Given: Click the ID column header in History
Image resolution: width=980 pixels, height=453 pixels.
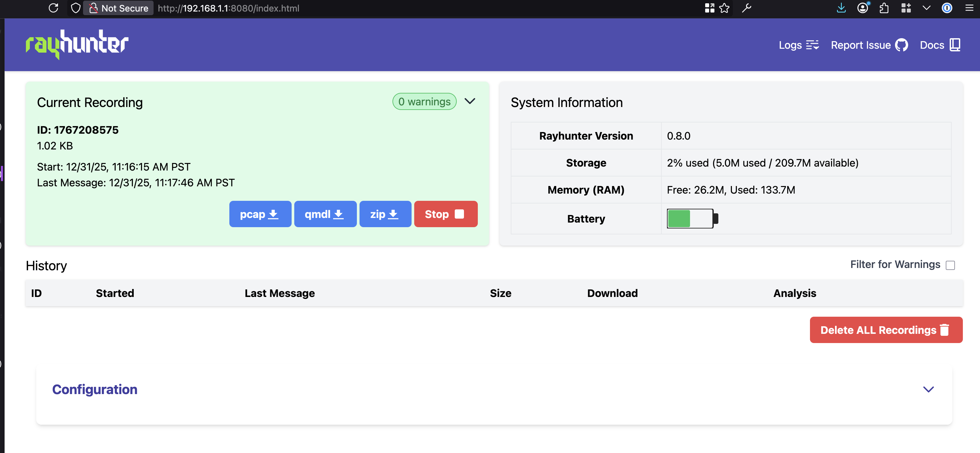Looking at the screenshot, I should pos(37,293).
